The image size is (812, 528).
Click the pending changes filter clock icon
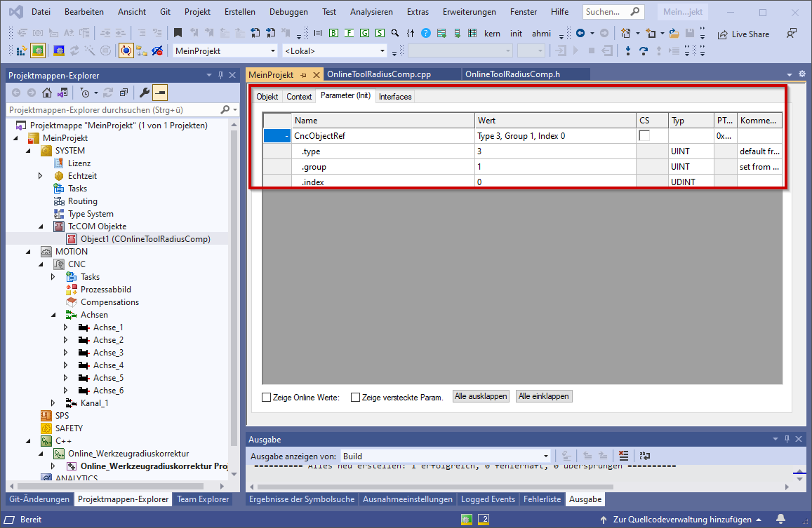[85, 93]
